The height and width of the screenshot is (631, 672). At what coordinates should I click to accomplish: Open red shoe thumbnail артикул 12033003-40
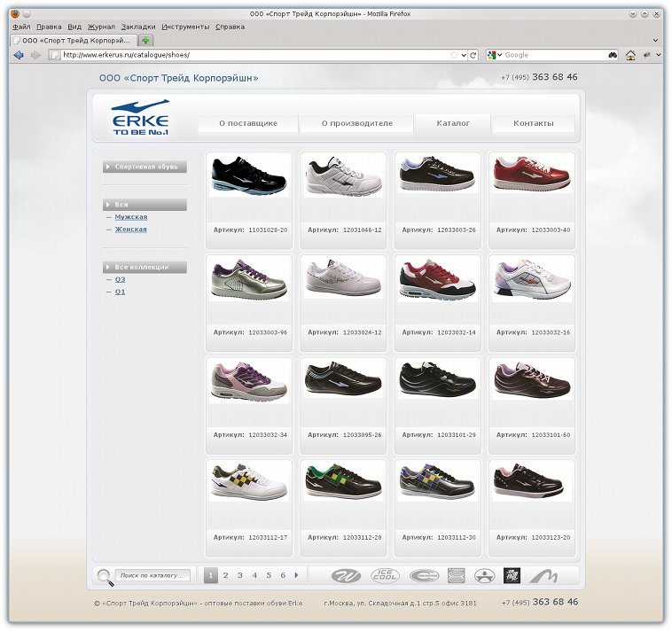(x=532, y=174)
